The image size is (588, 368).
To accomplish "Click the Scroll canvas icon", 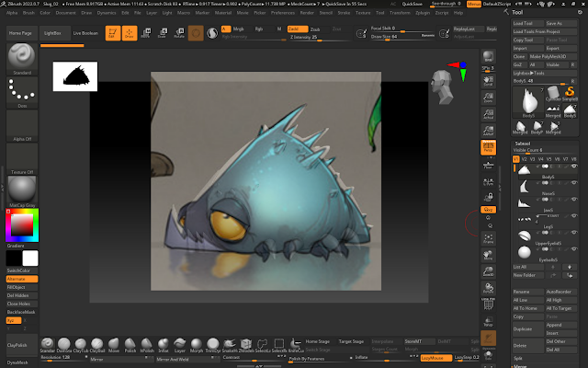I will click(488, 81).
